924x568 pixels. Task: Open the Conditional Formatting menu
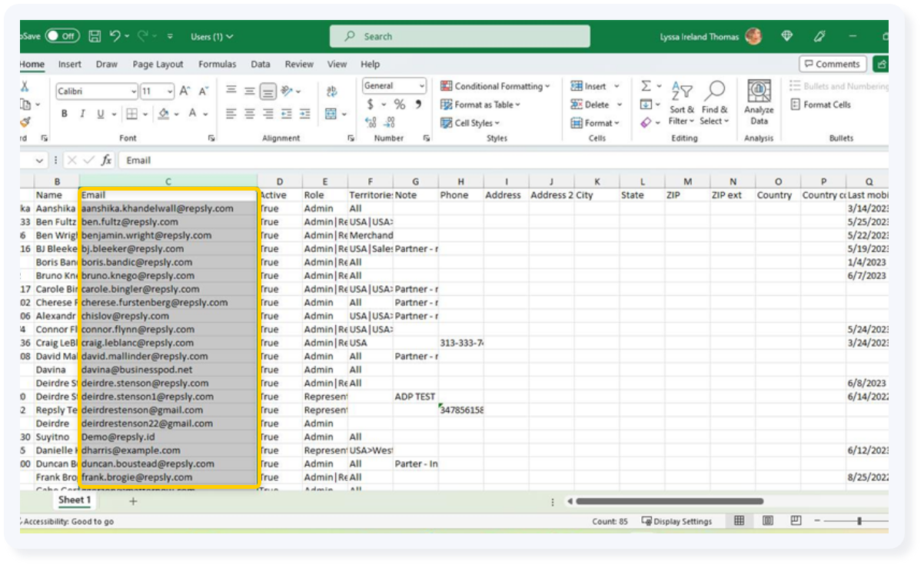tap(496, 87)
